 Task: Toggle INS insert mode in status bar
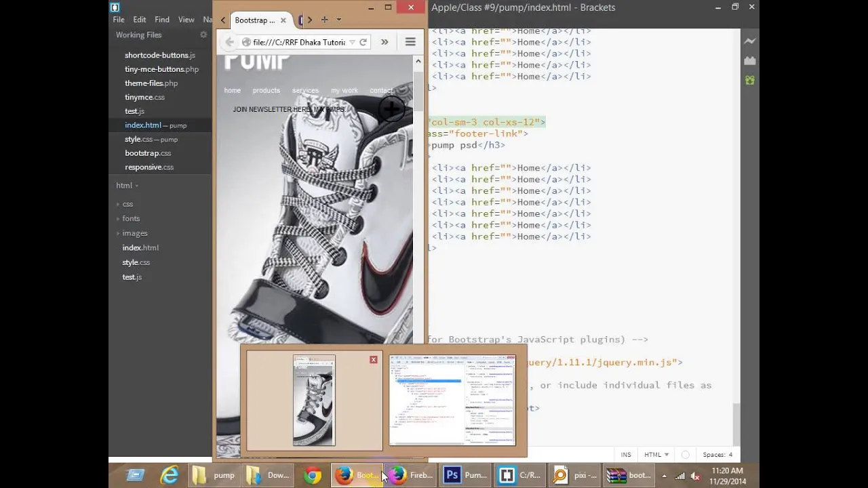pos(626,455)
